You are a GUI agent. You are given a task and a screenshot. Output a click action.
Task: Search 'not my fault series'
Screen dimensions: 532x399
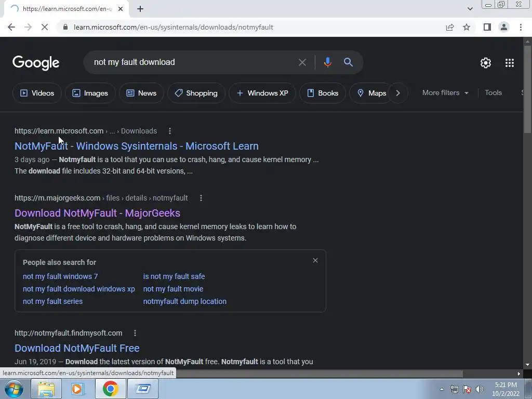click(x=52, y=301)
